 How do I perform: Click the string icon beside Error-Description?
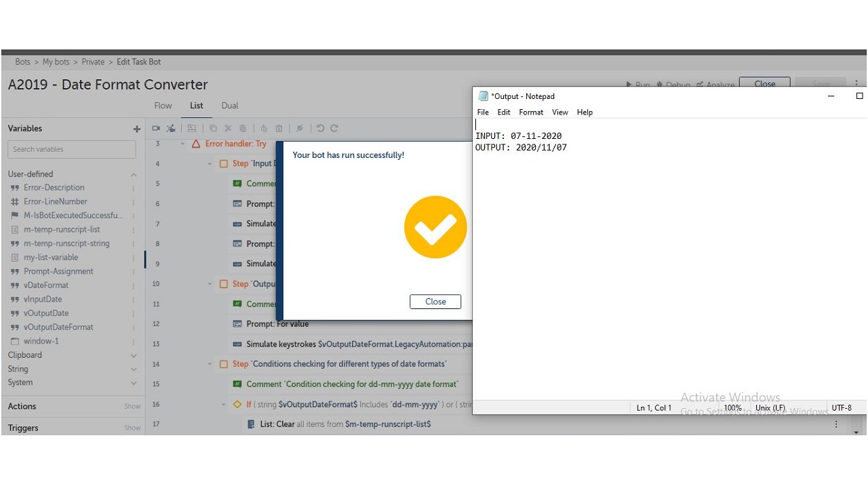pos(15,188)
